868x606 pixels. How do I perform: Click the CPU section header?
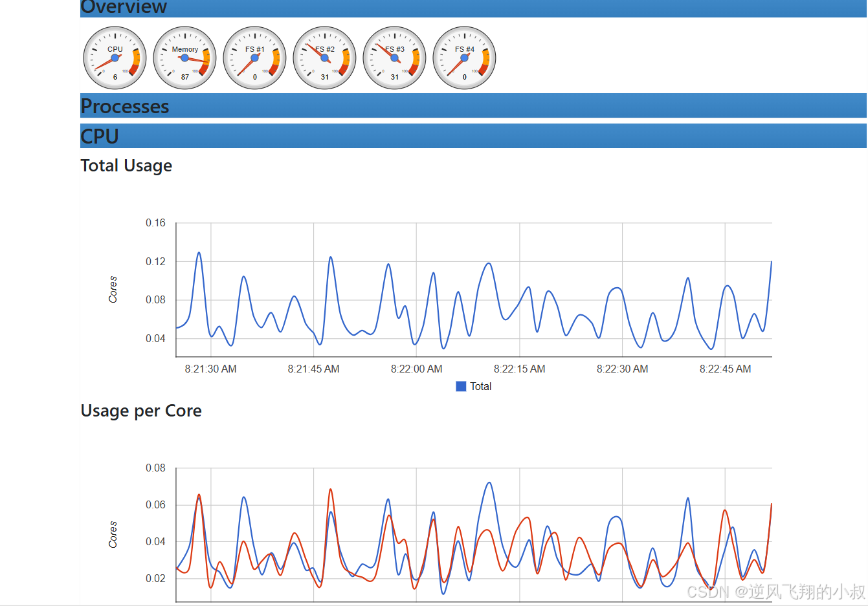pos(473,136)
